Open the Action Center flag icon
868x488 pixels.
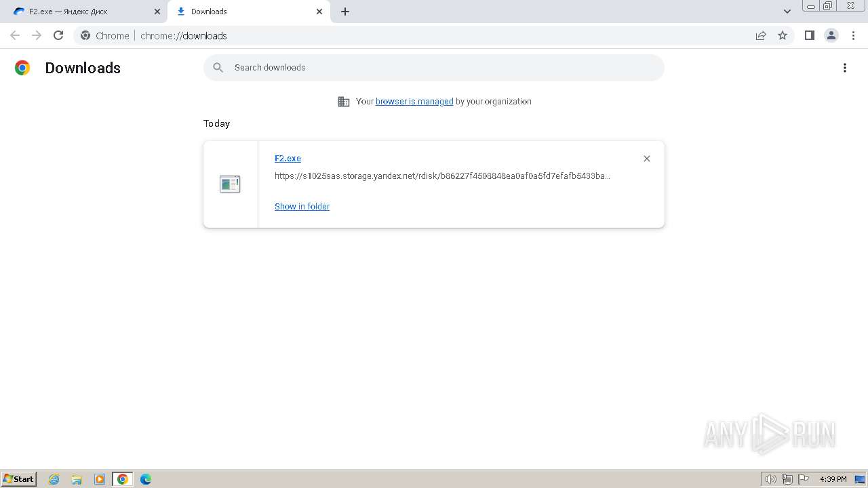(804, 479)
